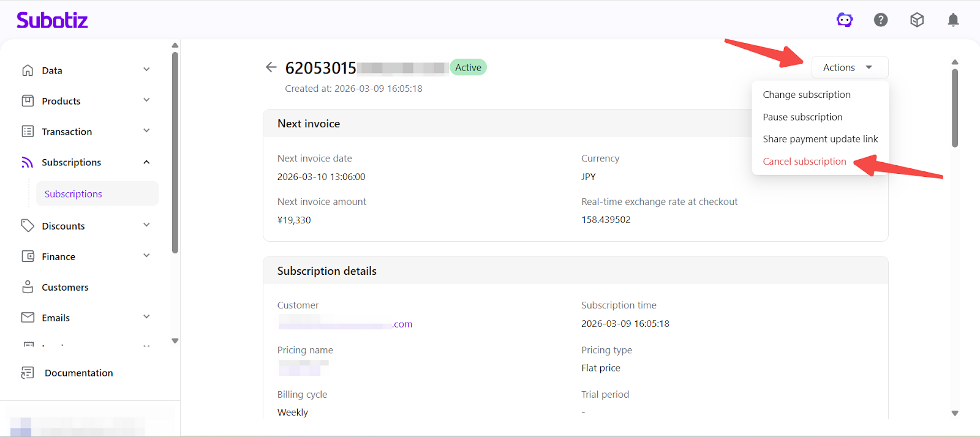Screen dimensions: 980x437
Task: Expand the Finance section chevron
Action: (x=146, y=256)
